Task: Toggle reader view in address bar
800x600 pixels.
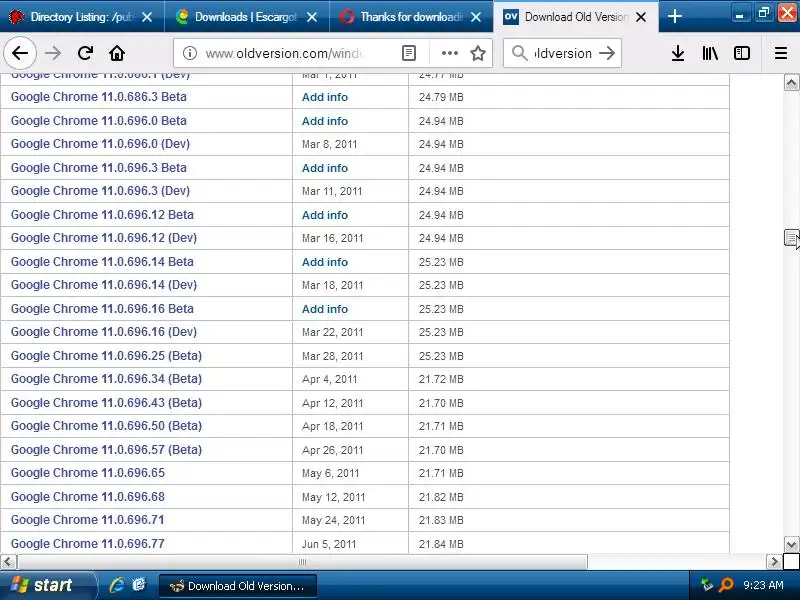Action: (x=409, y=53)
